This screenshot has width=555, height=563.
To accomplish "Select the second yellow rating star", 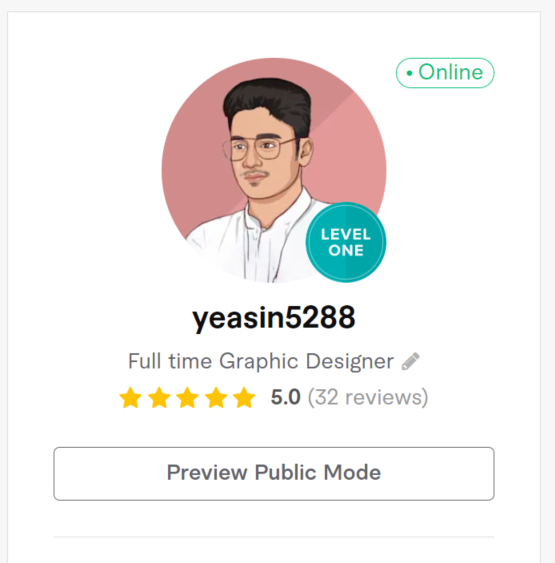I will click(159, 397).
